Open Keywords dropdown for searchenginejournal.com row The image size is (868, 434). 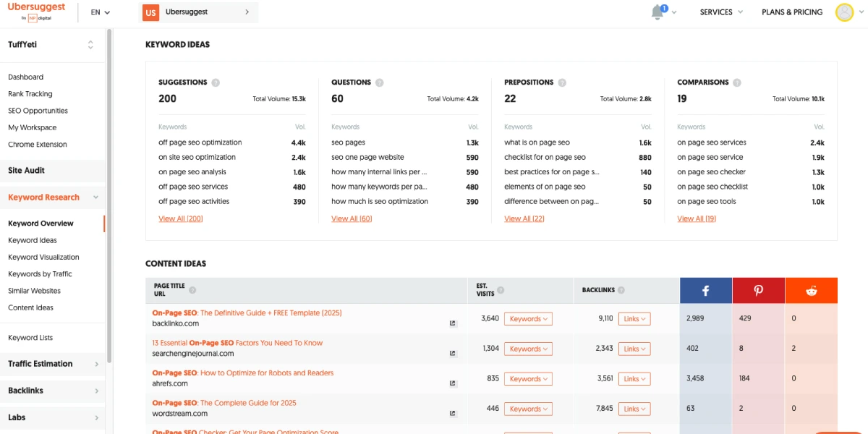click(x=528, y=349)
